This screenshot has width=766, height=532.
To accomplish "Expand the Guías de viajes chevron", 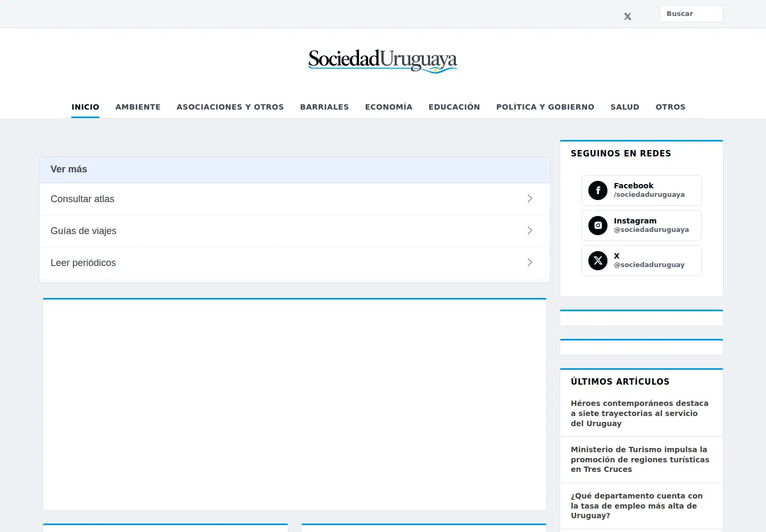I will [530, 230].
